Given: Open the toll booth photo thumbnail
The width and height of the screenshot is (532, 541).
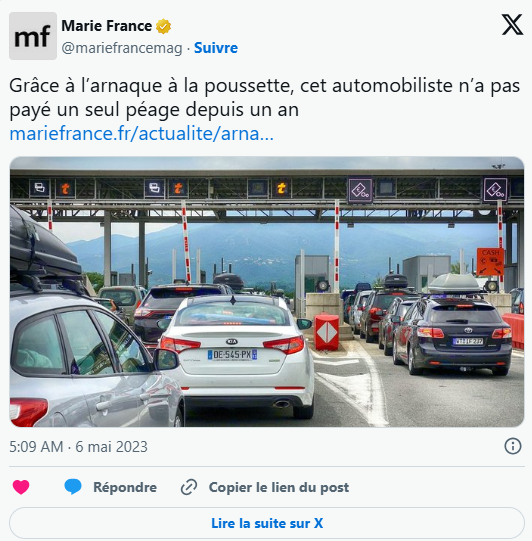Looking at the screenshot, I should click(x=267, y=292).
